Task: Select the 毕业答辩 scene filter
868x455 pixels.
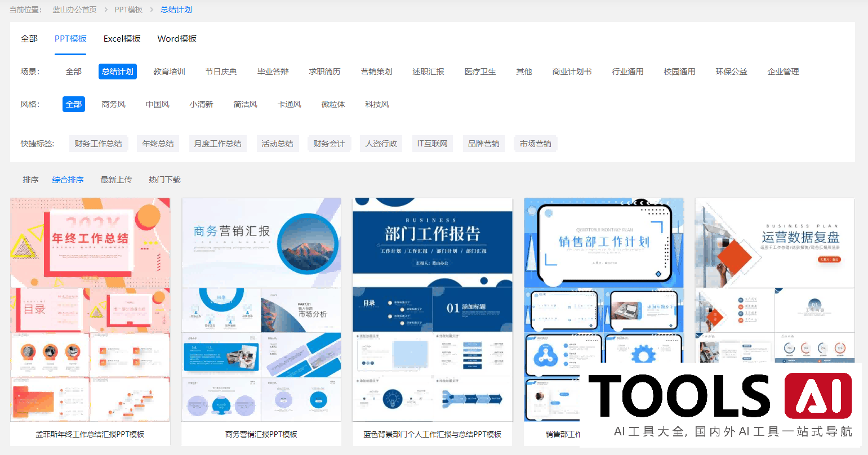Action: (273, 72)
